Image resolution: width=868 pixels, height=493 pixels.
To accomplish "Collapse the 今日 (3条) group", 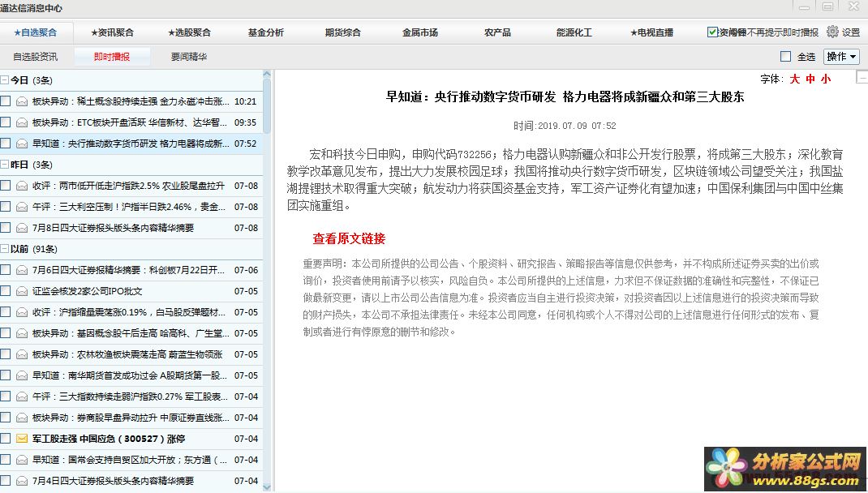I will [x=4, y=80].
